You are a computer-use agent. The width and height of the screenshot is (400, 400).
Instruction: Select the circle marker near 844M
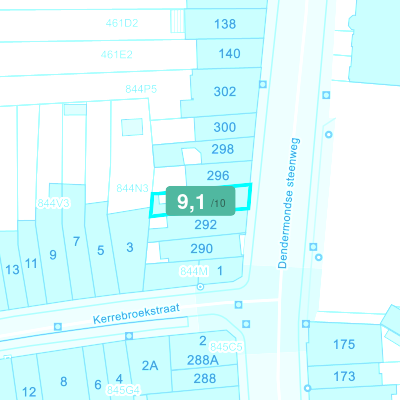(x=200, y=287)
